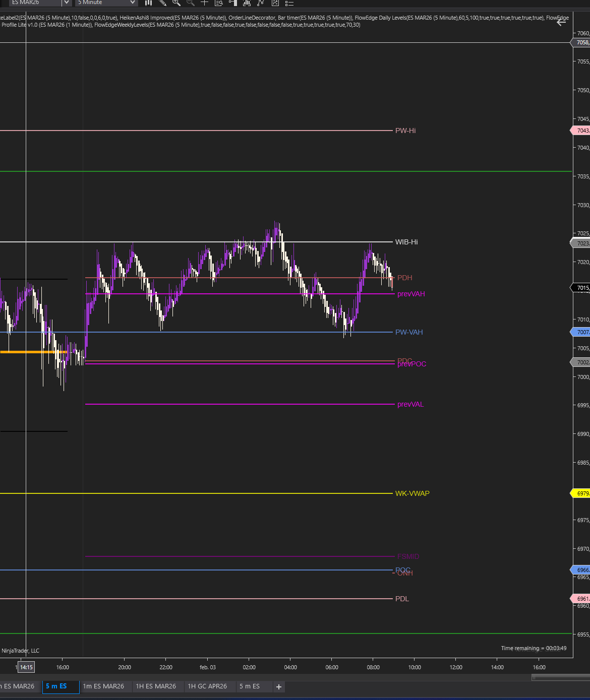Image resolution: width=590 pixels, height=700 pixels.
Task: Click the 14:15 time axis marker
Action: click(26, 667)
